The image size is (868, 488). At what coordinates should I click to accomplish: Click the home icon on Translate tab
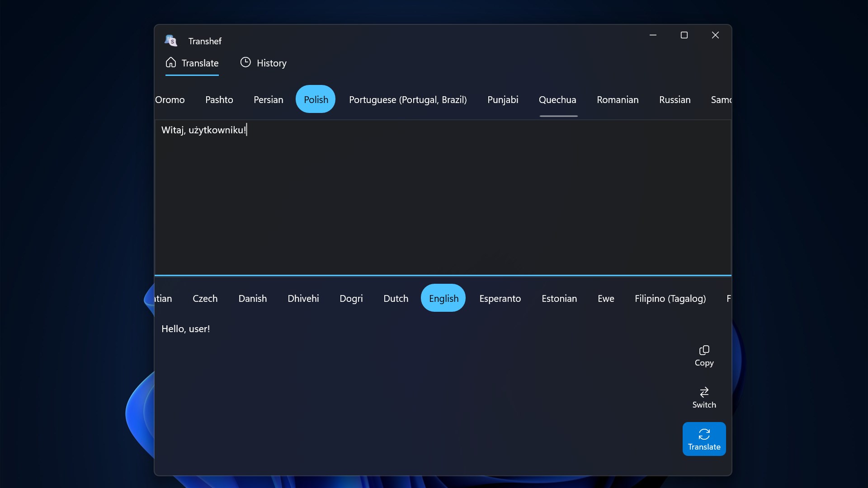tap(171, 62)
